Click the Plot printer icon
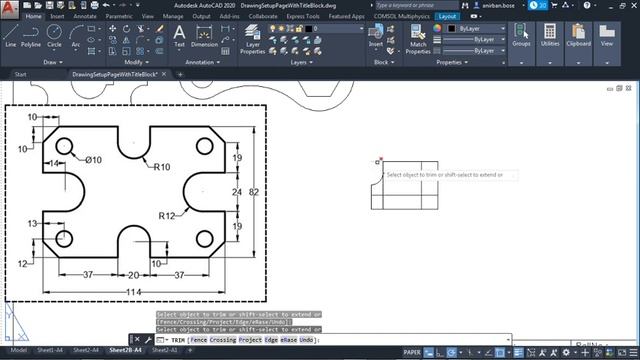This screenshot has height=360, width=640. pyautogui.click(x=94, y=5)
